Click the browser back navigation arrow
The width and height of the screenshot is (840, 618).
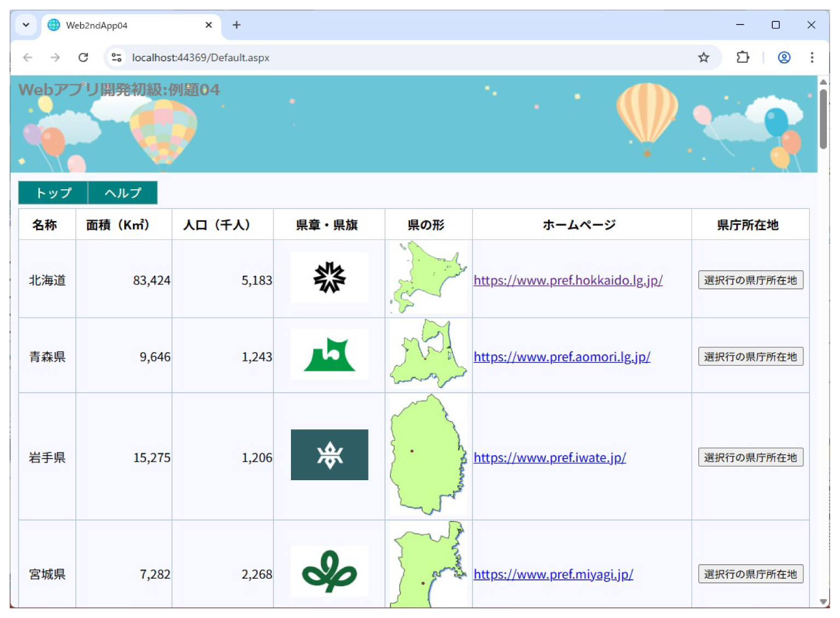tap(27, 57)
